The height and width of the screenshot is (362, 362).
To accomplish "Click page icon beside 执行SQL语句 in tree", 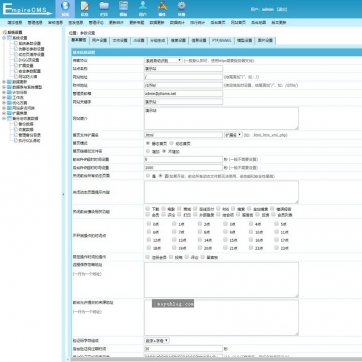I will tap(15, 141).
